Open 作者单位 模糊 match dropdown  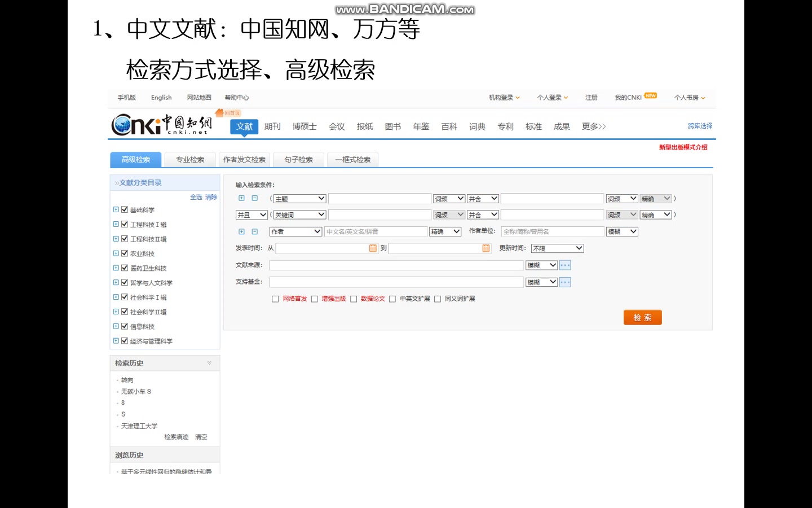tap(622, 231)
